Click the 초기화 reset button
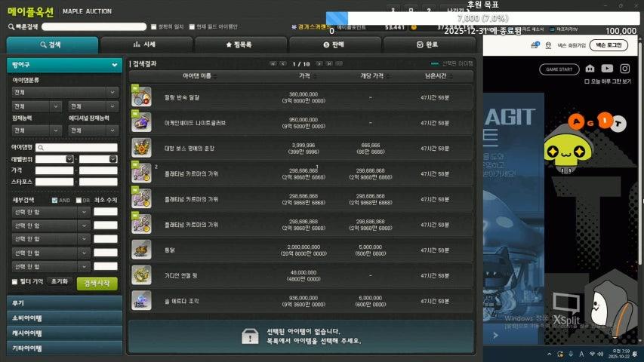The width and height of the screenshot is (644, 362). tap(59, 282)
